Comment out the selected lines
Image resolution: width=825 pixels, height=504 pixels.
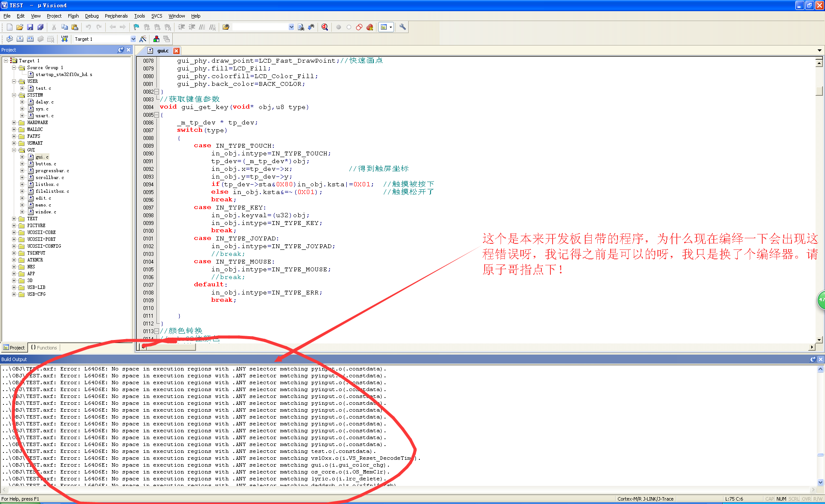202,27
